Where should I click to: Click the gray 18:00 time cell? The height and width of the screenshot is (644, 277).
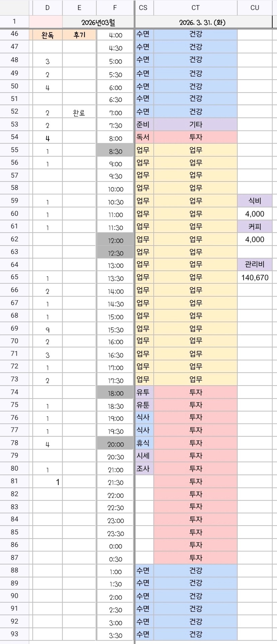[115, 393]
